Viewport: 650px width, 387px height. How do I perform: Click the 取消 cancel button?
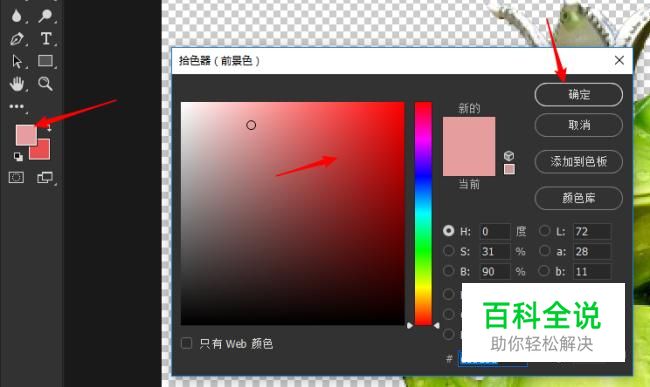click(x=579, y=125)
